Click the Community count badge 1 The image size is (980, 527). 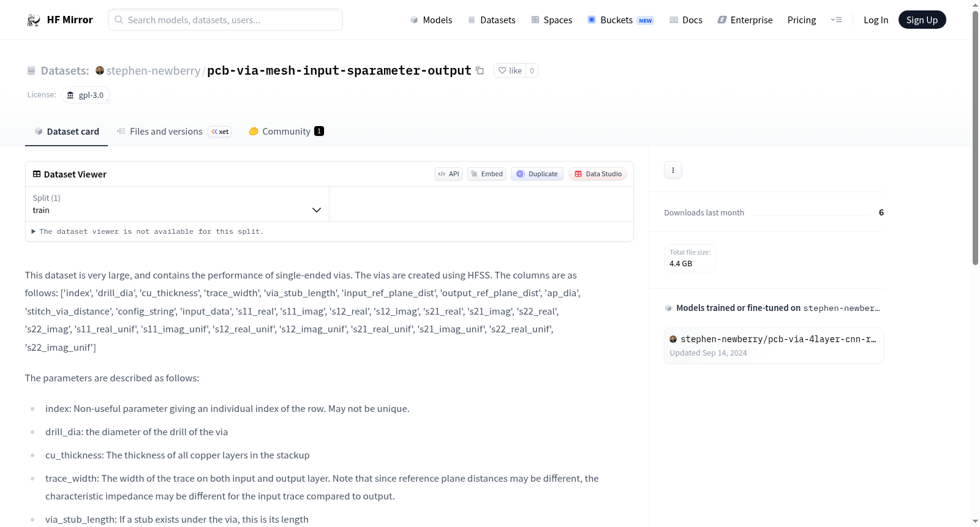point(319,131)
